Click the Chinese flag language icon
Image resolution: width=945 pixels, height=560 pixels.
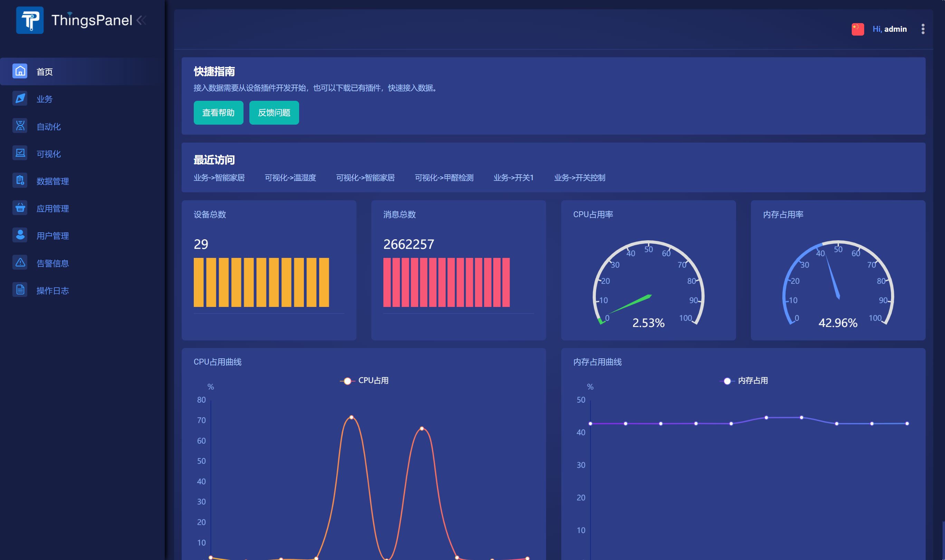pos(858,29)
